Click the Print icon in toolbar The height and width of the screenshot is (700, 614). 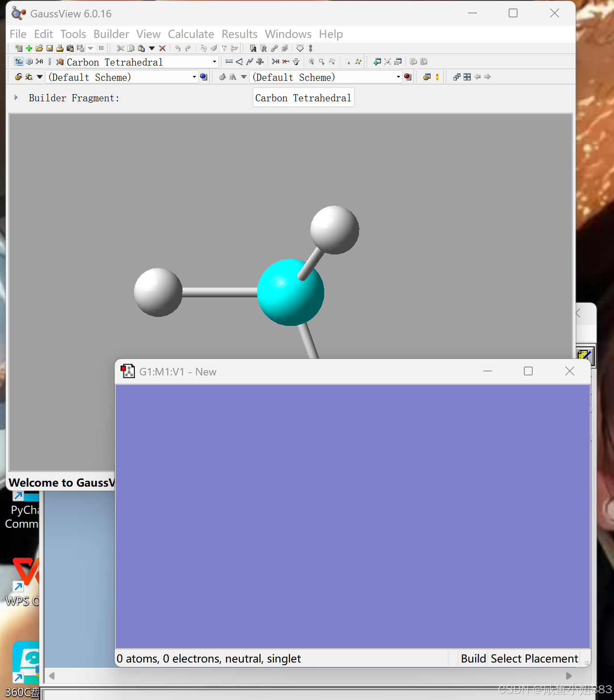(x=60, y=48)
